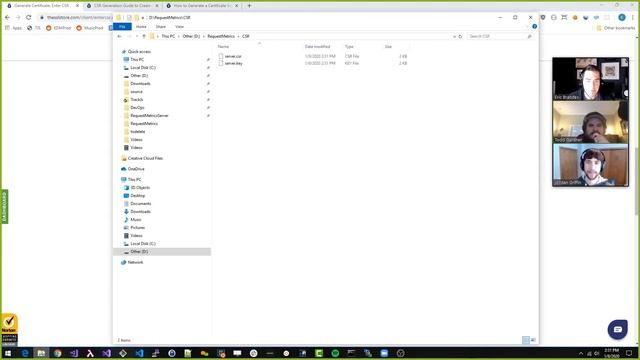
Task: Switch to details view layout icon
Action: 526,340
